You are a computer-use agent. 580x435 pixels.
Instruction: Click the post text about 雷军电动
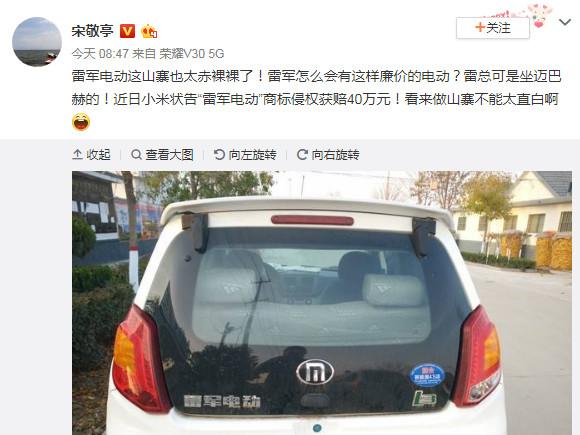pos(316,88)
